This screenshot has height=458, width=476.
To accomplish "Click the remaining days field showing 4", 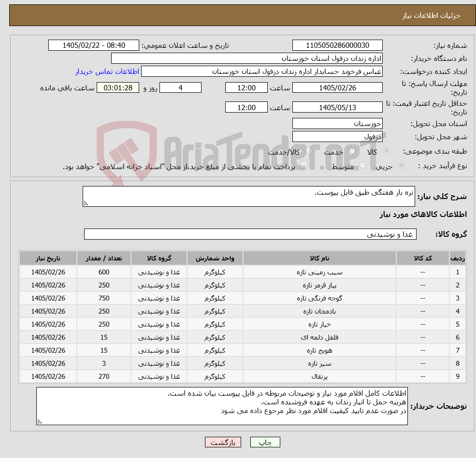I will click(x=180, y=88).
